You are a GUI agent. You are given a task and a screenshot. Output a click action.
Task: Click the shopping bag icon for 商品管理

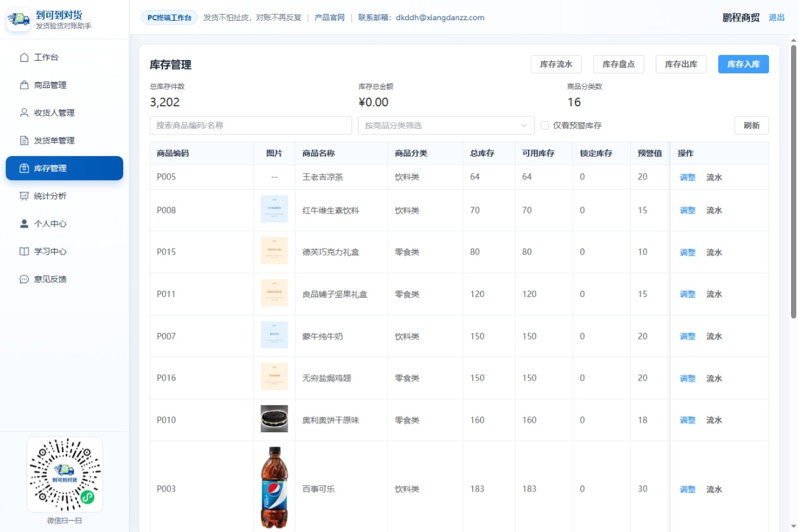[25, 85]
